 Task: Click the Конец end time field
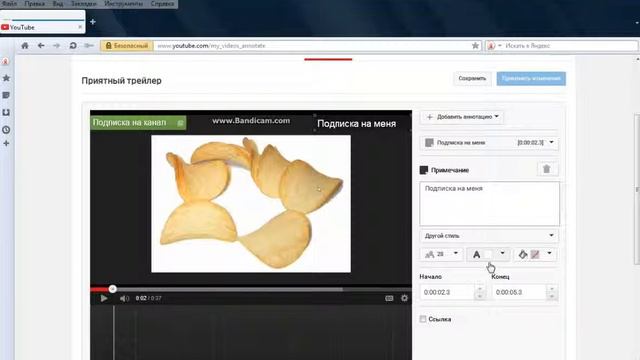[x=519, y=292]
